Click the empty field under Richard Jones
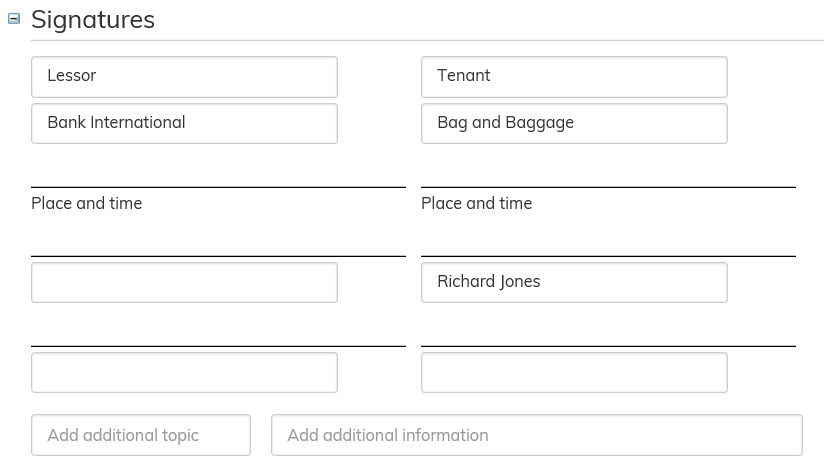 pos(574,373)
